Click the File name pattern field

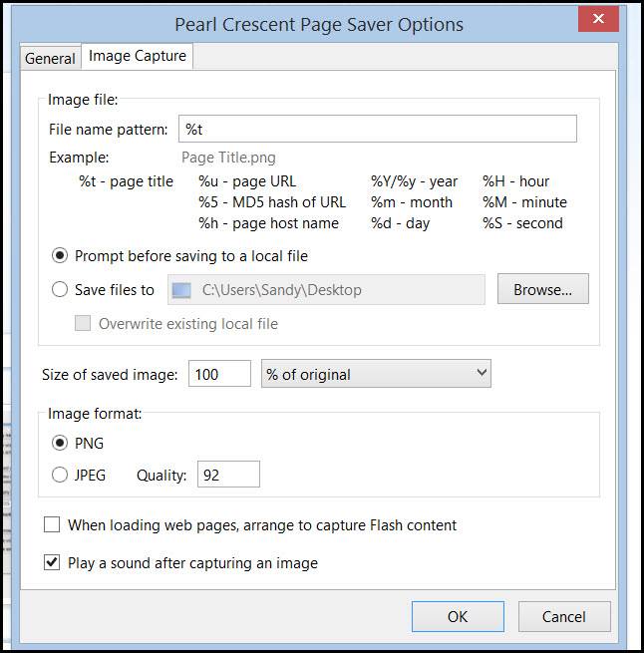click(377, 129)
